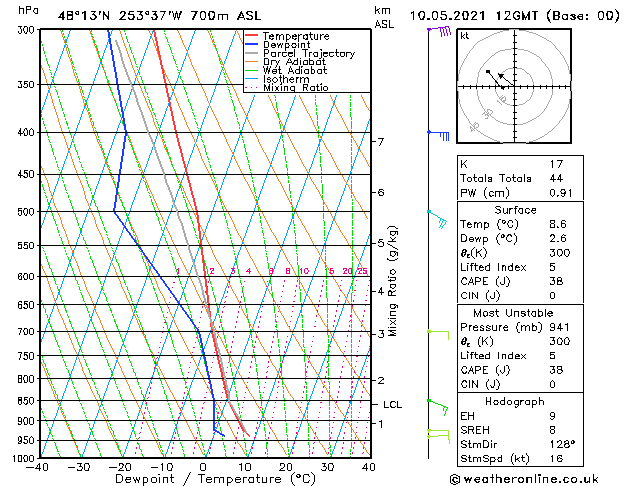Click the red Temperature legend line

pos(252,35)
